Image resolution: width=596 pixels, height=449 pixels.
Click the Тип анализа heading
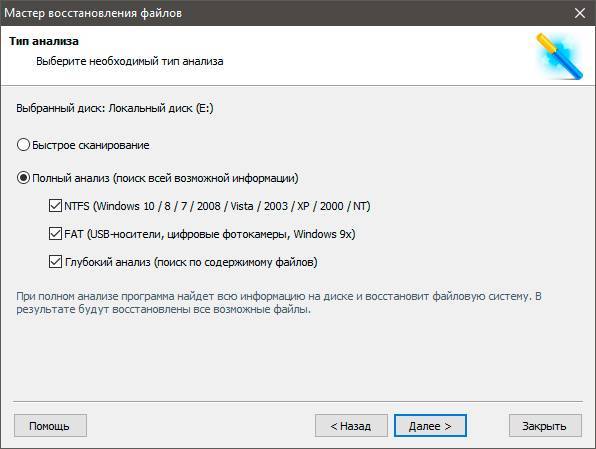coord(44,41)
